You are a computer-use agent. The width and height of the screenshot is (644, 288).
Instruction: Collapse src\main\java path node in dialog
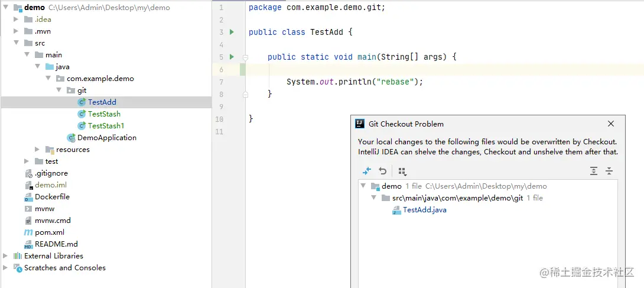pyautogui.click(x=374, y=198)
